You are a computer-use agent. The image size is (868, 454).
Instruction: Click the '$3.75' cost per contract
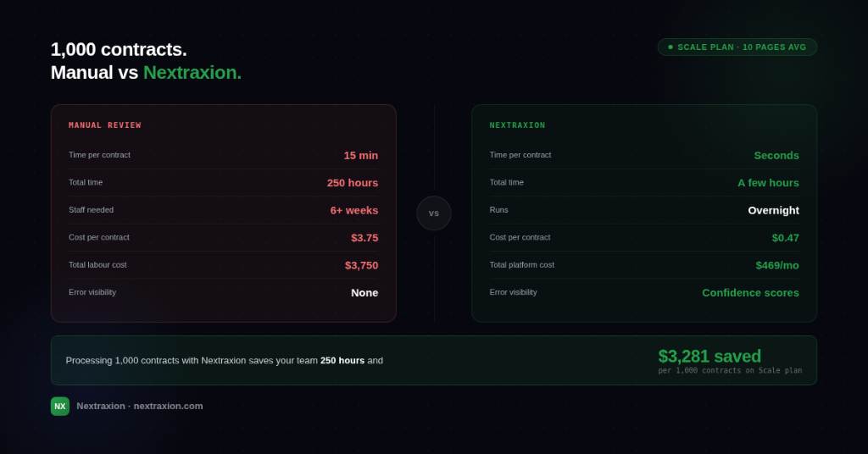(364, 238)
